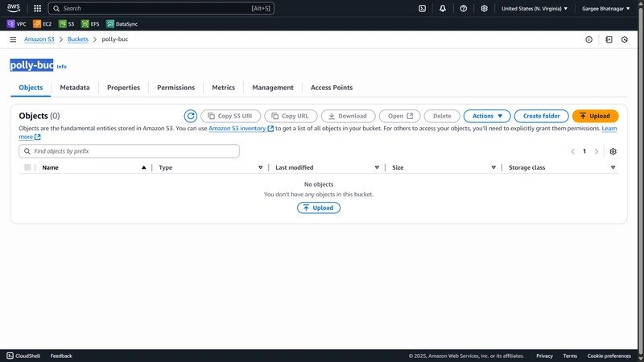The image size is (644, 362).
Task: Open the region selector United States (N. Virginia)
Action: pos(535,8)
